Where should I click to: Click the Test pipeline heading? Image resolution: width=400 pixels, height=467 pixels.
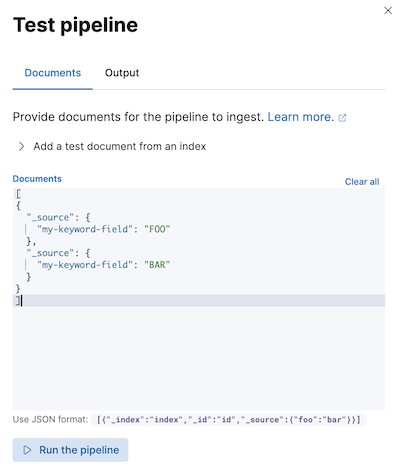(x=75, y=25)
